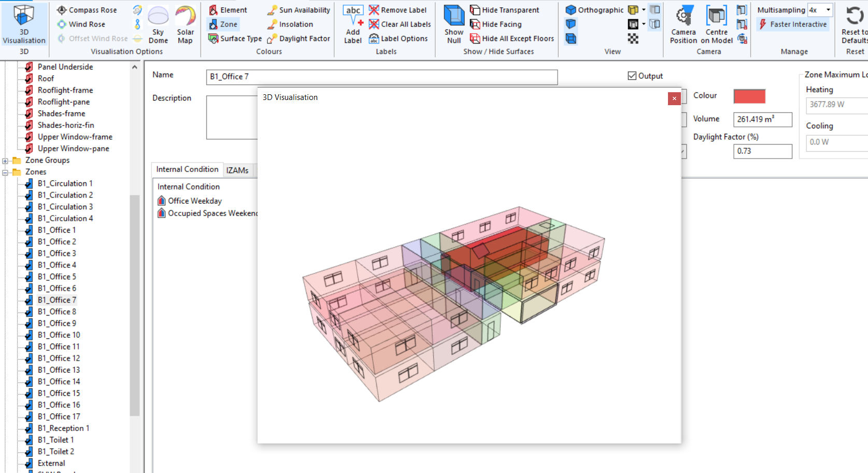Select B1_Office 7 in tree
This screenshot has height=473, width=868.
coord(57,300)
